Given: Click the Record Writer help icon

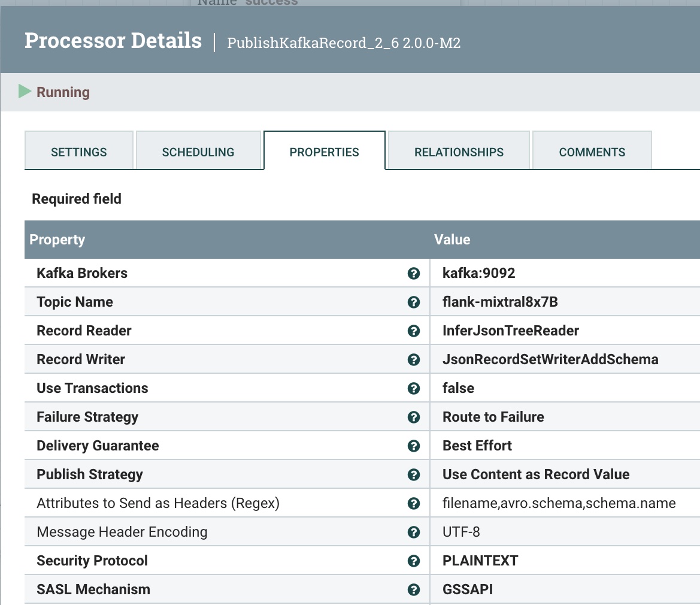Looking at the screenshot, I should point(413,360).
